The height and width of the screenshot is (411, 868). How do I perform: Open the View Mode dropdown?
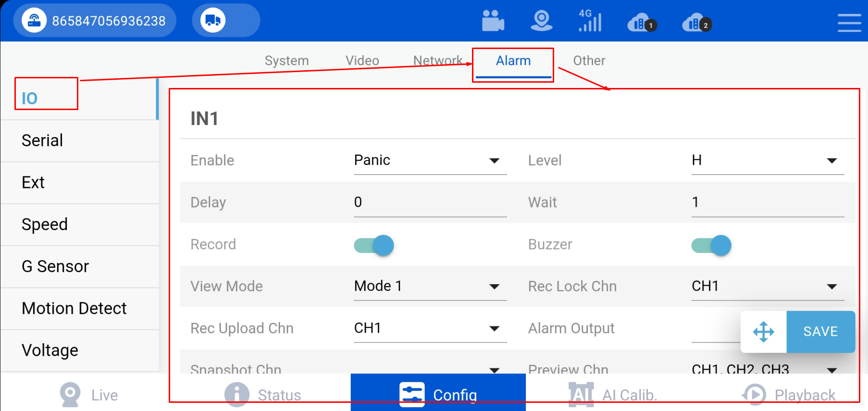click(x=430, y=286)
